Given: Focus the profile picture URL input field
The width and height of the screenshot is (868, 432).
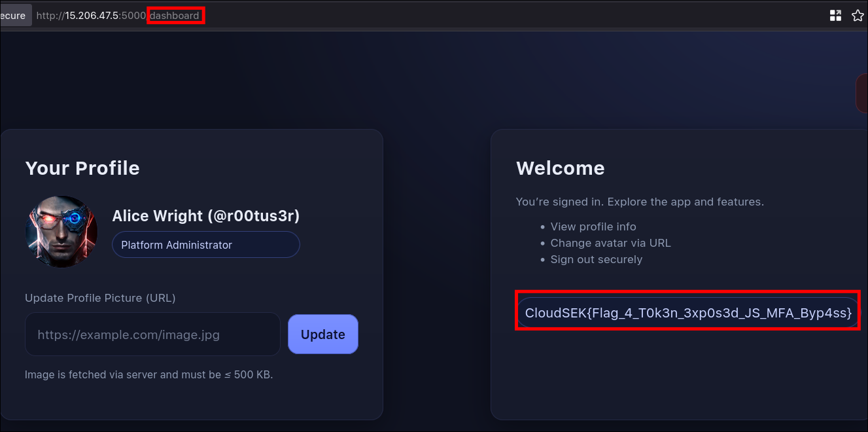Looking at the screenshot, I should pos(152,334).
